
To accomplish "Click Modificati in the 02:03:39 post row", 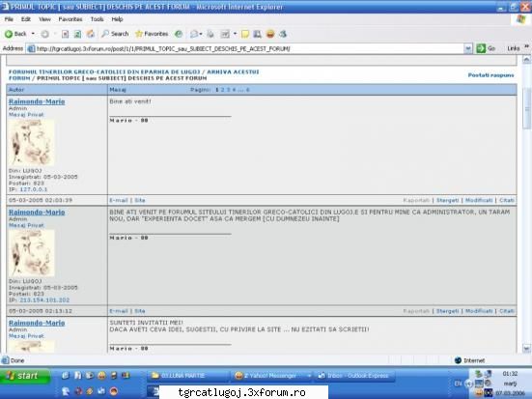I will (x=479, y=200).
